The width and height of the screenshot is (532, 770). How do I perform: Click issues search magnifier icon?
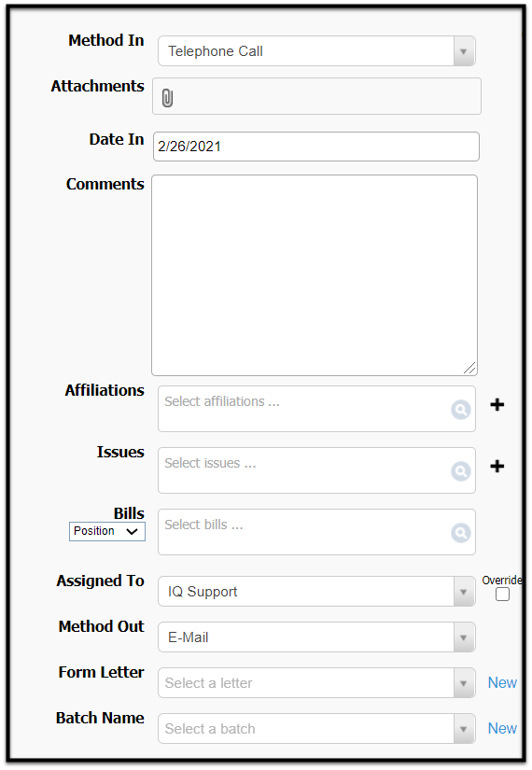461,471
